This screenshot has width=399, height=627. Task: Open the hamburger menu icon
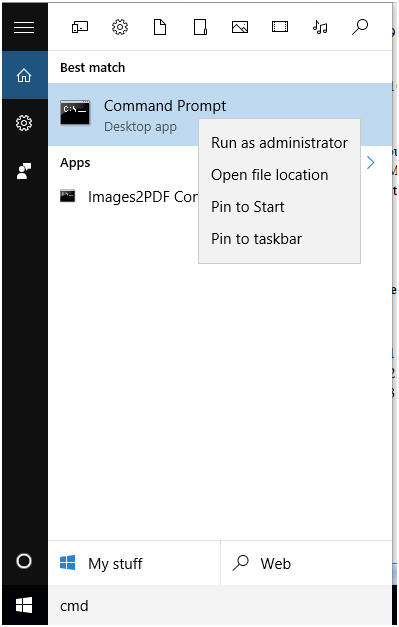pyautogui.click(x=24, y=27)
